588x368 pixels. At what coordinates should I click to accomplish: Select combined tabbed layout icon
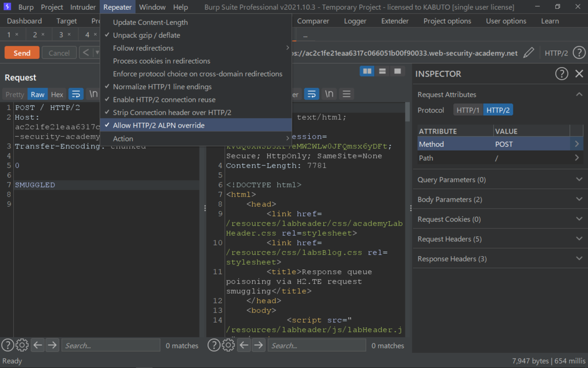[397, 72]
